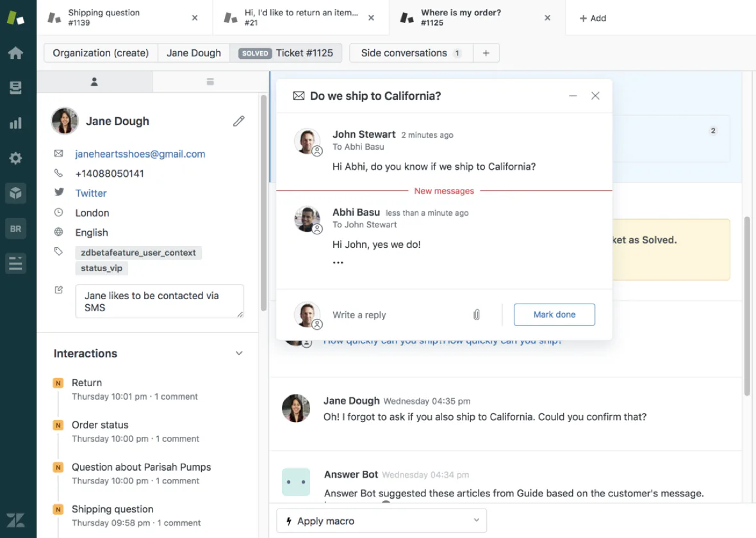This screenshot has width=756, height=538.
Task: Click the plus button beside Side conversations
Action: pyautogui.click(x=486, y=53)
